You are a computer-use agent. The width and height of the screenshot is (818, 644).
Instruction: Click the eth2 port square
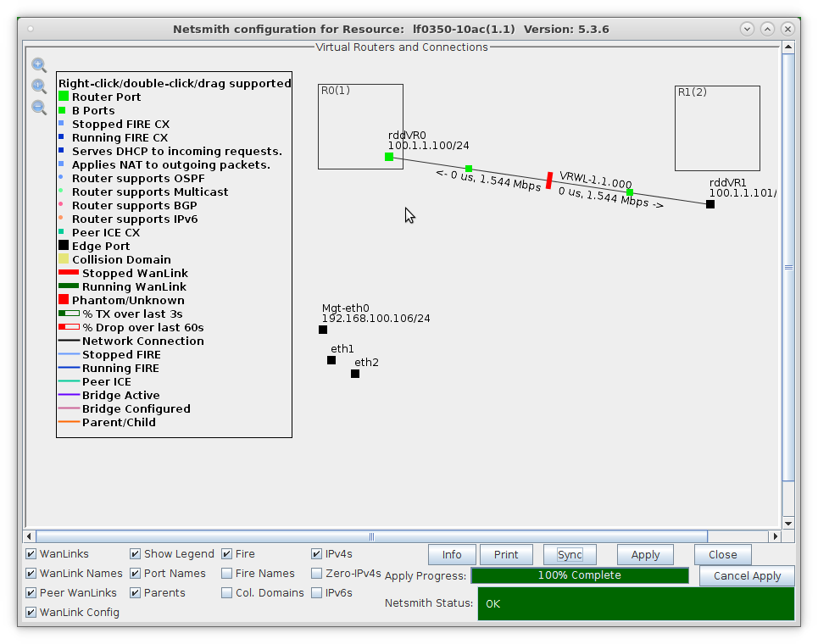point(355,374)
